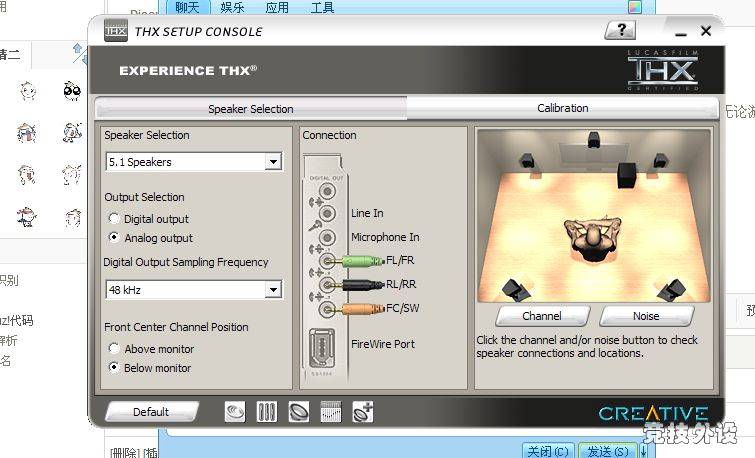
Task: Open the equalizer sliders icon
Action: [331, 412]
